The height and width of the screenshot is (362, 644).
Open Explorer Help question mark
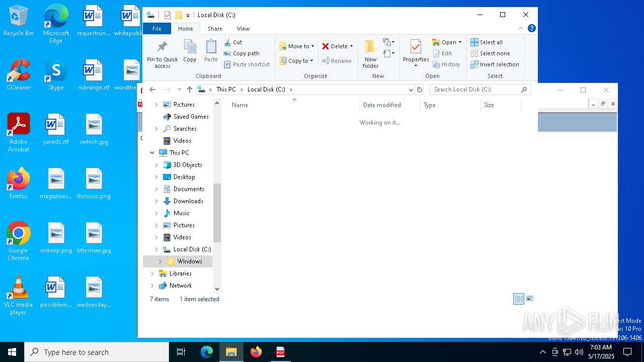point(531,28)
